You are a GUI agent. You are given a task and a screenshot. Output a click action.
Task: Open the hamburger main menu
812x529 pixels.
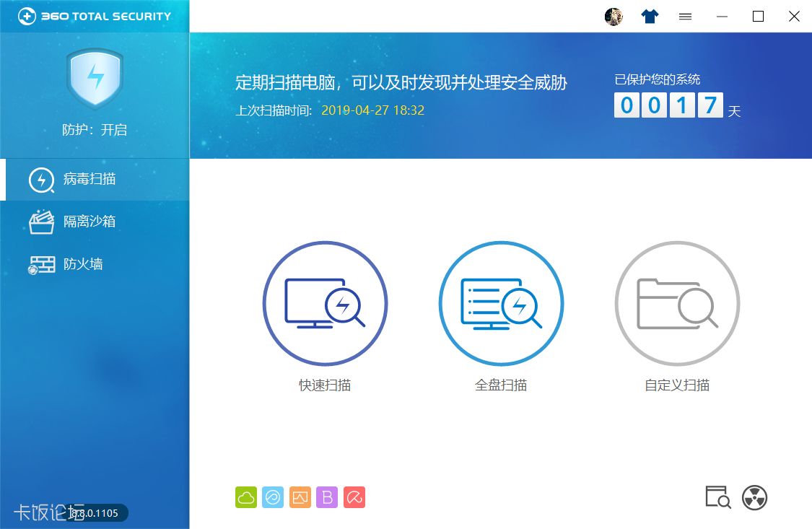pyautogui.click(x=685, y=17)
